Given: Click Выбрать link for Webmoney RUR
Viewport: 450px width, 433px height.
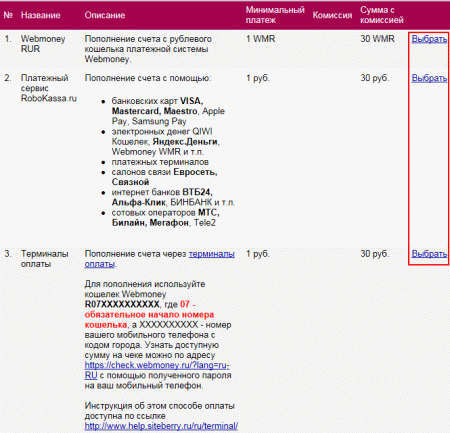Looking at the screenshot, I should pos(429,39).
